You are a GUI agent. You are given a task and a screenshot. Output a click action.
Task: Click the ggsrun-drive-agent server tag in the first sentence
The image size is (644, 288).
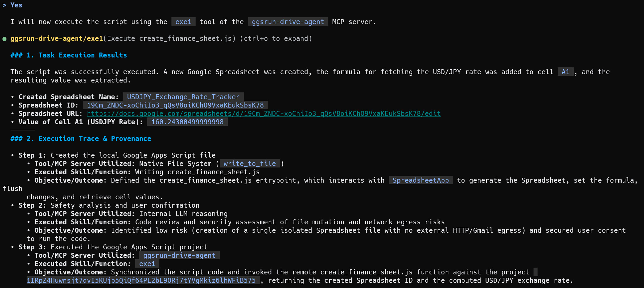pyautogui.click(x=288, y=22)
